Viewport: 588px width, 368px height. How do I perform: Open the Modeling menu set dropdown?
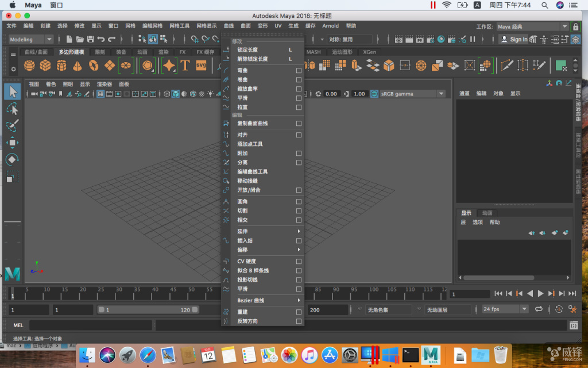[31, 40]
